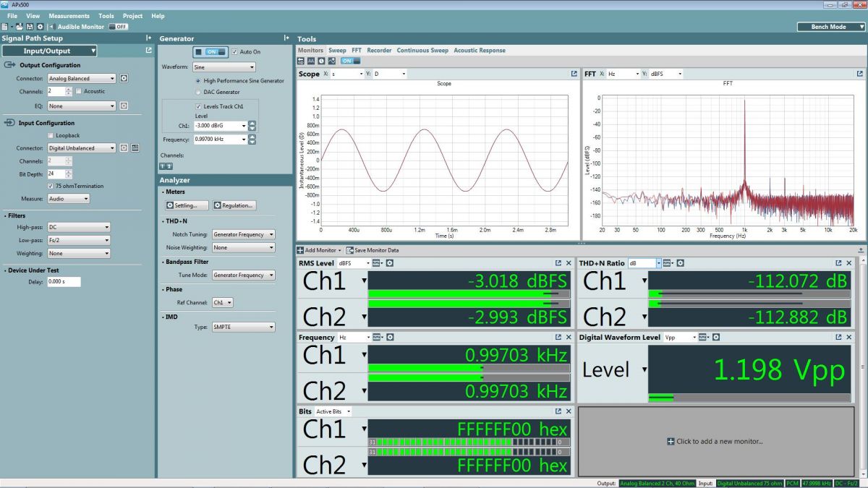This screenshot has width=868, height=488.
Task: Turn off the Generator ON toggle
Action: [210, 51]
